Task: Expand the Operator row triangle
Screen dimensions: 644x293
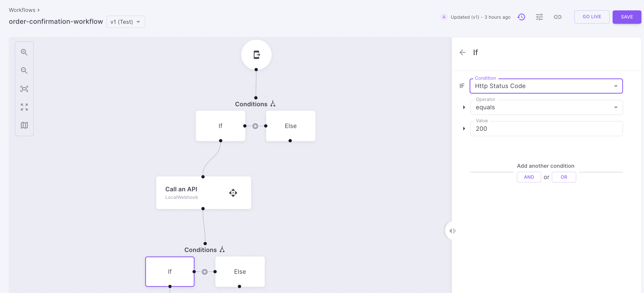Action: [464, 107]
